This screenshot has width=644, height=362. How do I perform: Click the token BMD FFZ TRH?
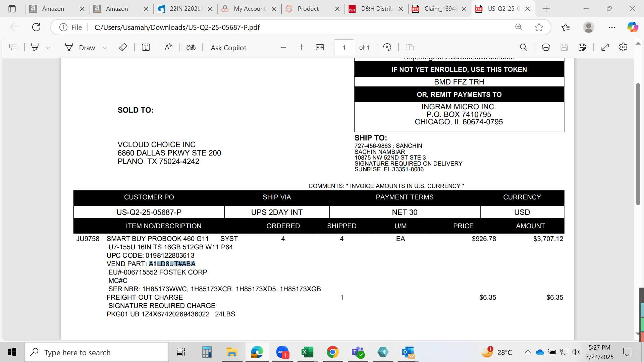pyautogui.click(x=459, y=82)
